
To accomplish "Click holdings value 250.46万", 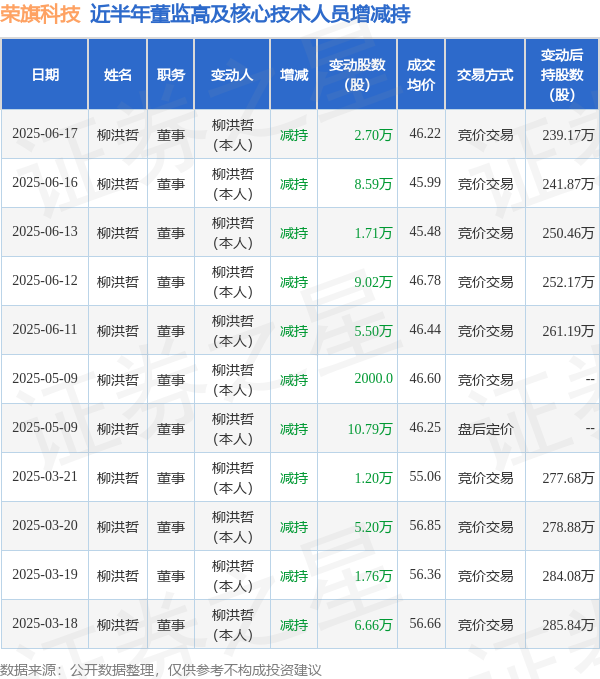I will tap(568, 233).
